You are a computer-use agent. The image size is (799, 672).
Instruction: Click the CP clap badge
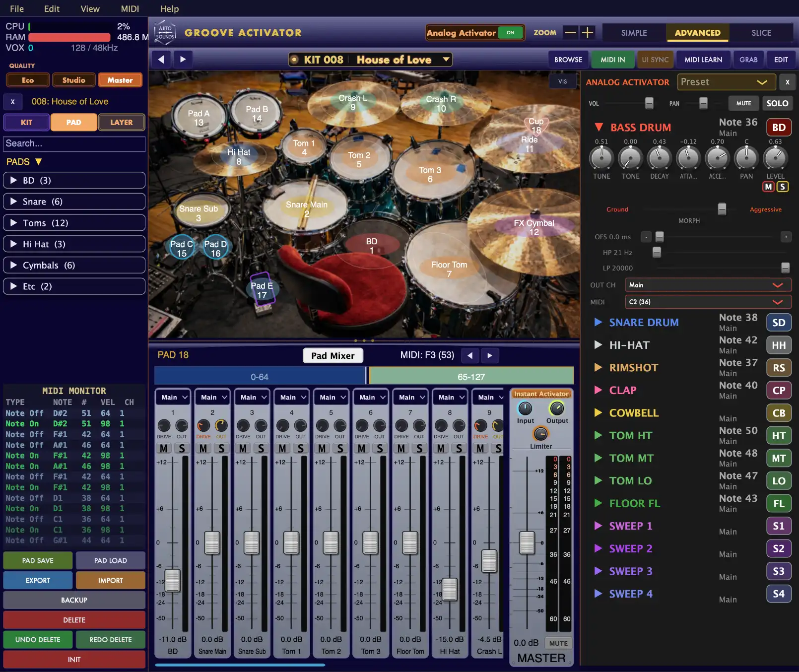click(x=779, y=391)
